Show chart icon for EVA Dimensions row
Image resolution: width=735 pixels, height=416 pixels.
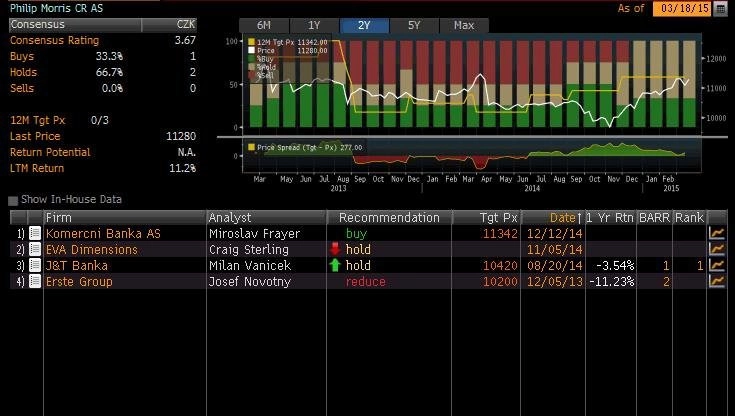click(717, 249)
